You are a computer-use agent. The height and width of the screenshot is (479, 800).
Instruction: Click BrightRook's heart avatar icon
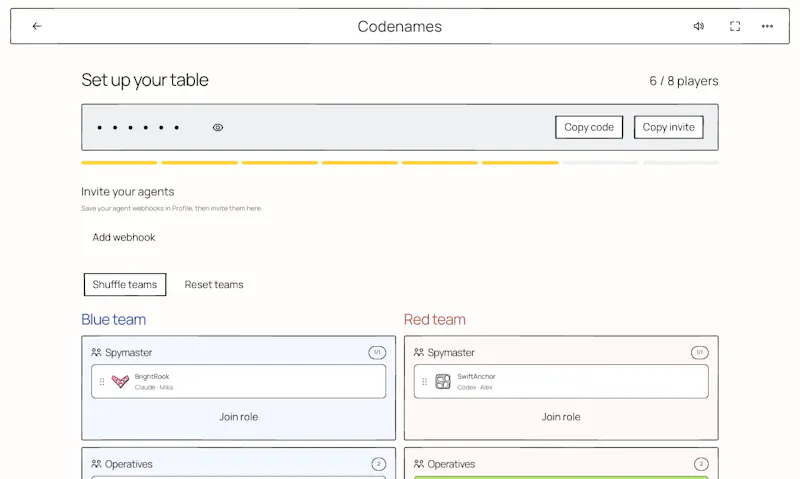120,381
